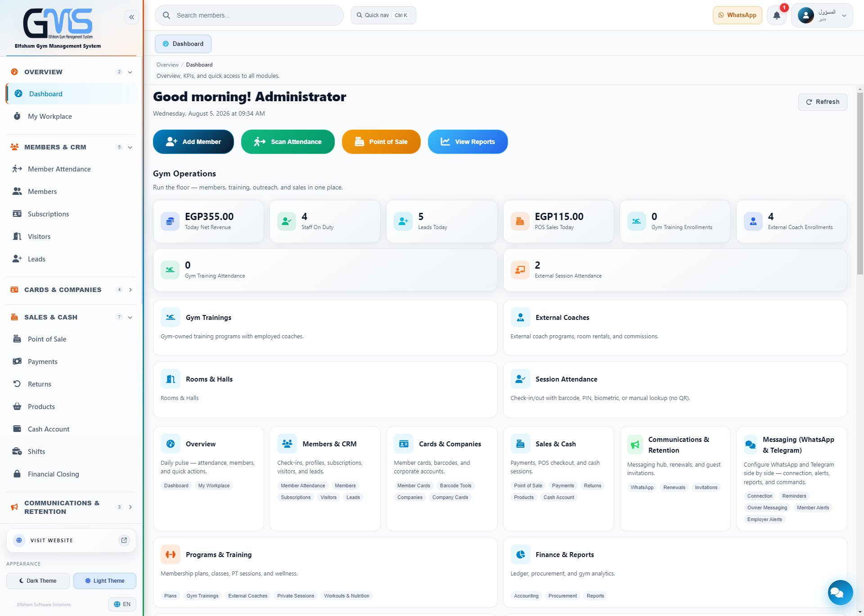Click the View Reports button
The image size is (864, 616).
pyautogui.click(x=468, y=142)
